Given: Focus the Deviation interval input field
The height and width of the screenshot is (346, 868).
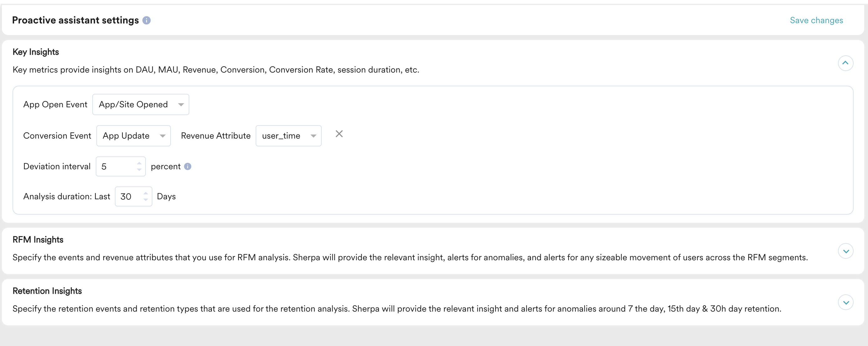Looking at the screenshot, I should click(x=116, y=166).
